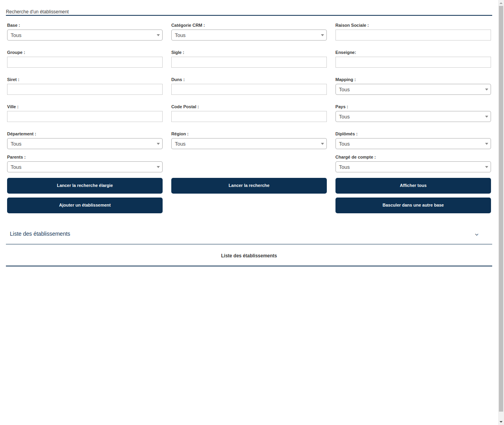Click Ajouter un établissement
This screenshot has height=425, width=504.
(x=85, y=205)
